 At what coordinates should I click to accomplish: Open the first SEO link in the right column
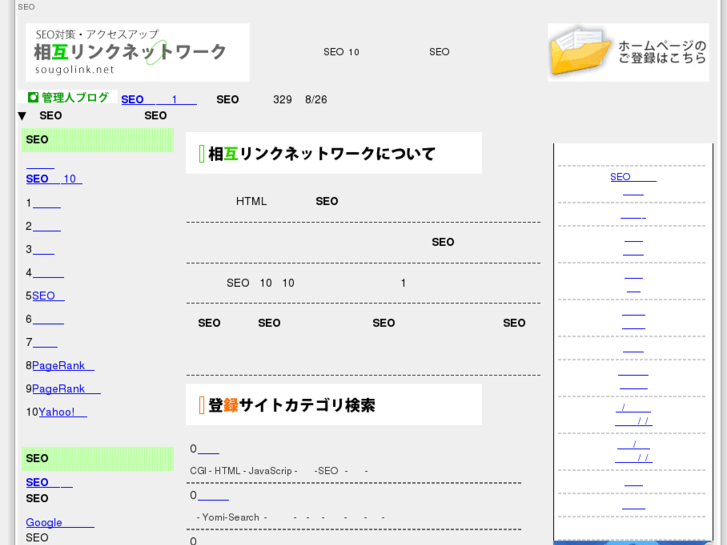[x=632, y=177]
